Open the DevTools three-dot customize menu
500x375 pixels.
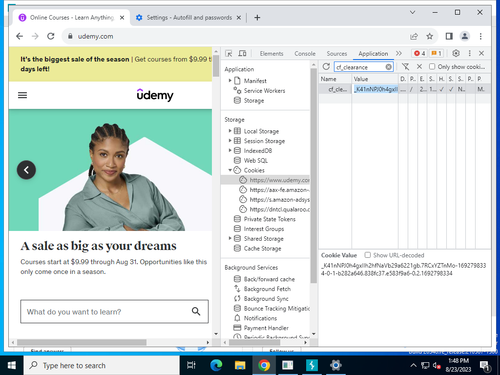(x=469, y=53)
